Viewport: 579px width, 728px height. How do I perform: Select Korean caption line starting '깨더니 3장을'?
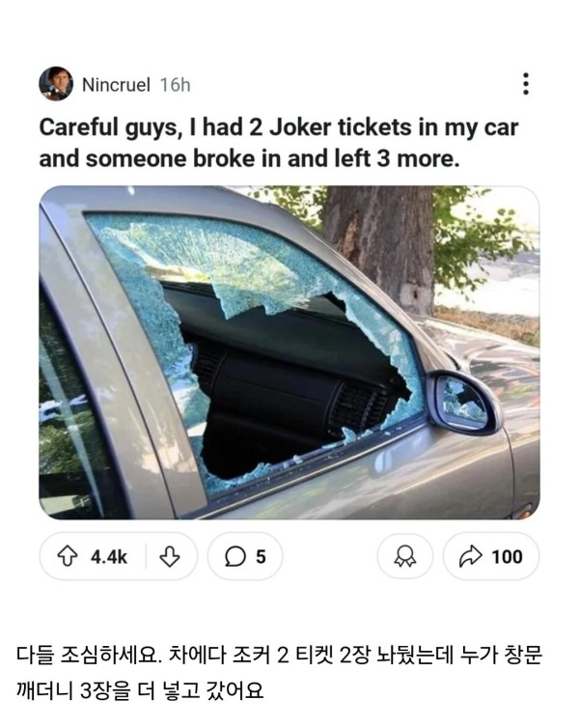(x=140, y=690)
